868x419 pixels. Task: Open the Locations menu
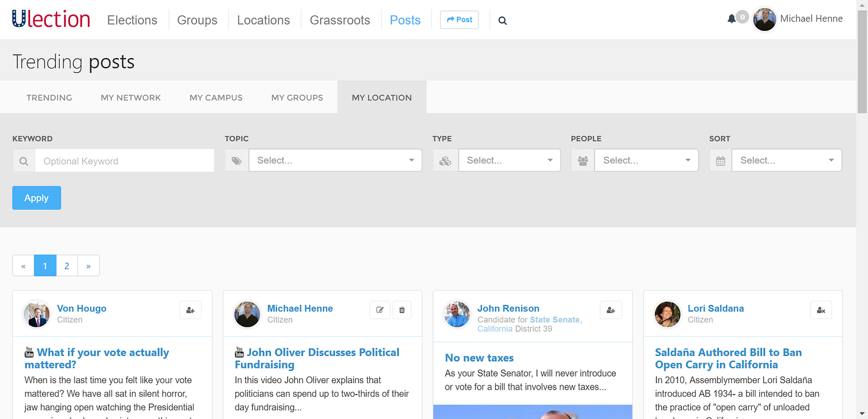pyautogui.click(x=264, y=20)
